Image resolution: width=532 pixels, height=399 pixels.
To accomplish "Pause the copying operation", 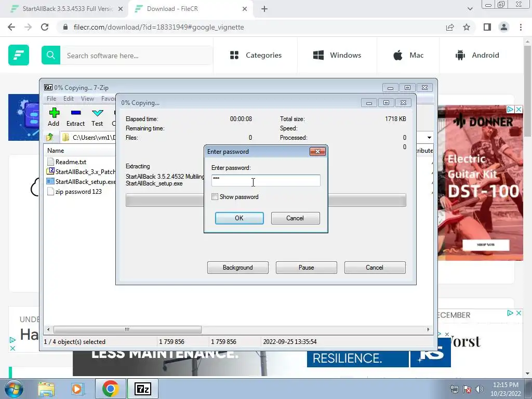I will (x=307, y=268).
